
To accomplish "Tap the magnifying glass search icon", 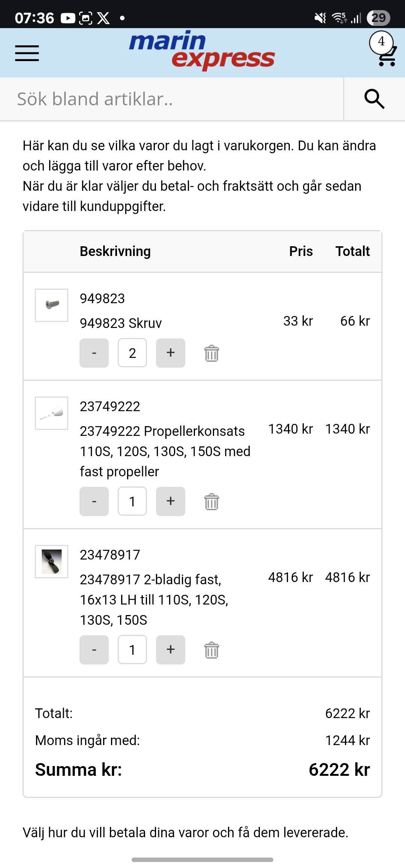I will (374, 99).
